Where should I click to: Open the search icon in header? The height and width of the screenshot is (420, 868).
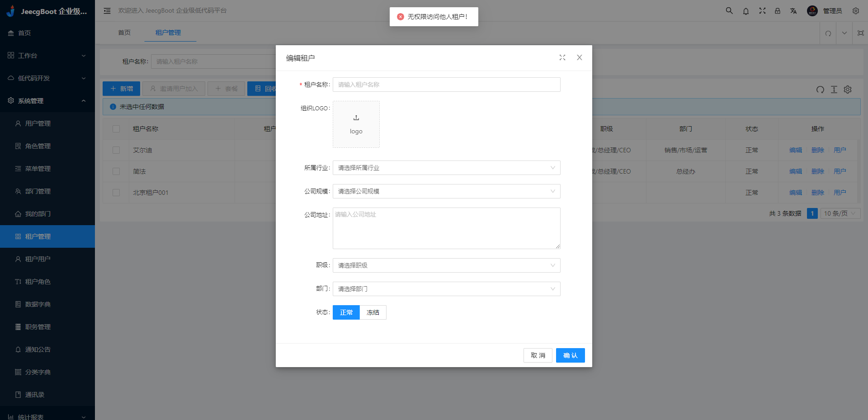729,10
